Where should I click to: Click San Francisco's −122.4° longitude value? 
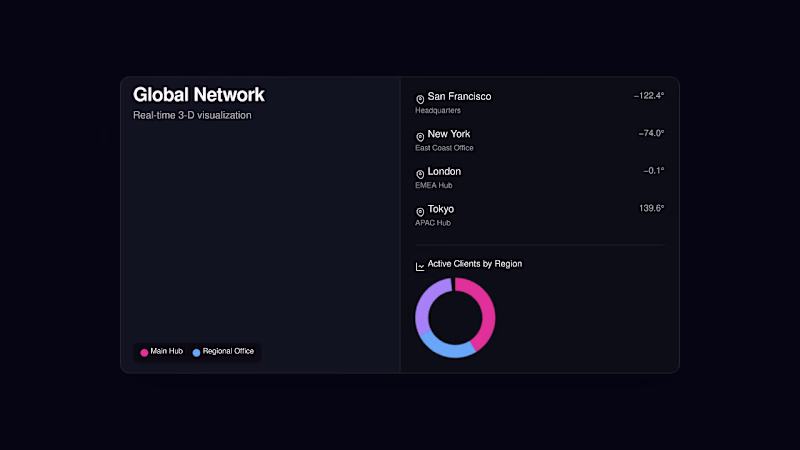(x=648, y=96)
